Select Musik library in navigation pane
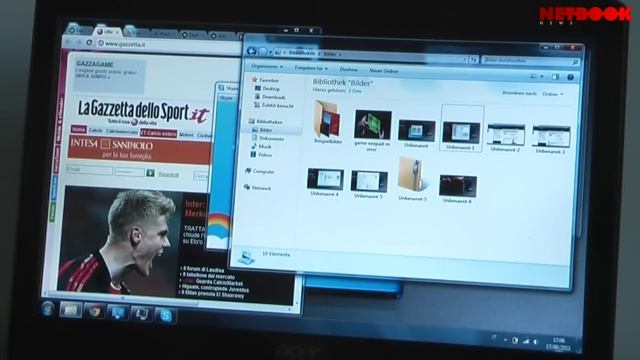 click(x=261, y=147)
